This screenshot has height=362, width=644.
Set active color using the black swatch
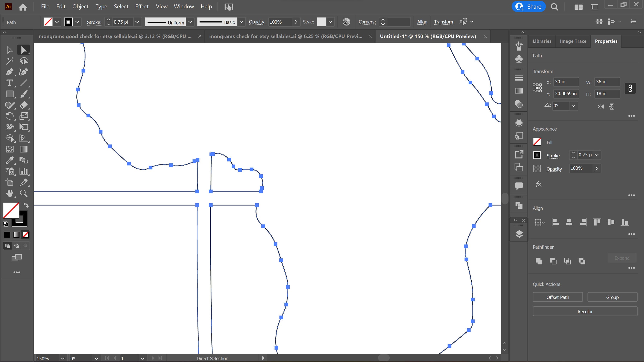point(7,235)
